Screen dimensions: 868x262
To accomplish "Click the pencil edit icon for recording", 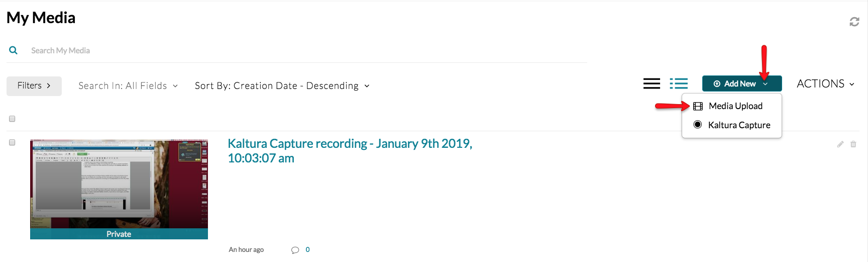I will coord(840,144).
